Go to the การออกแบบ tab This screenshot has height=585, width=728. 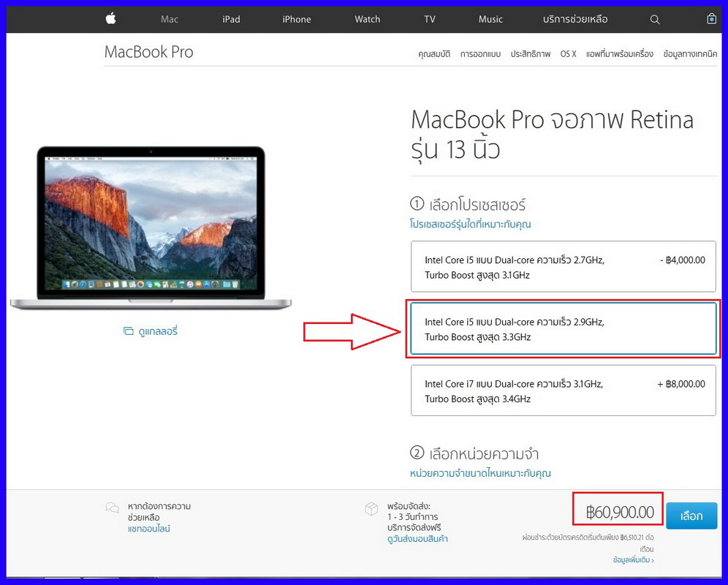click(x=480, y=54)
